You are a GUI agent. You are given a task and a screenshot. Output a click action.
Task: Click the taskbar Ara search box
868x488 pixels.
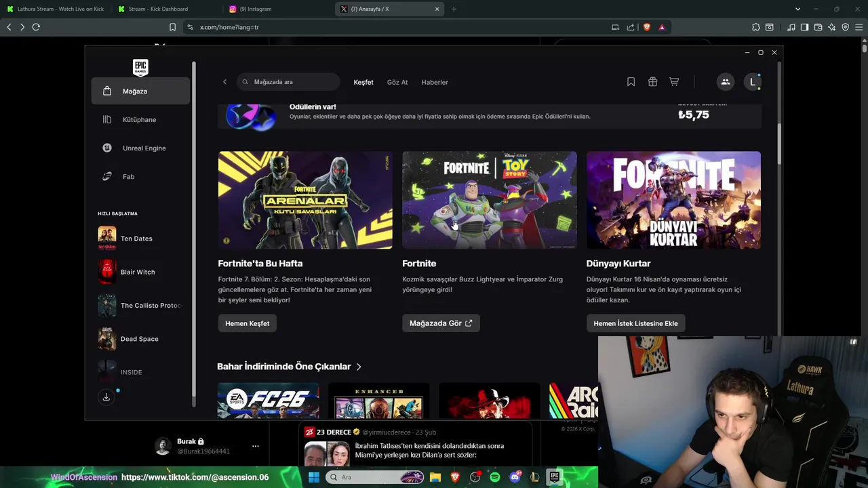coord(375,477)
